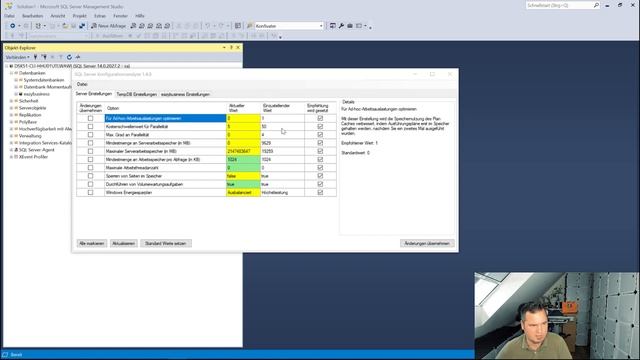640x360 pixels.
Task: Click the Änderungen übernehmen button
Action: coord(427,243)
